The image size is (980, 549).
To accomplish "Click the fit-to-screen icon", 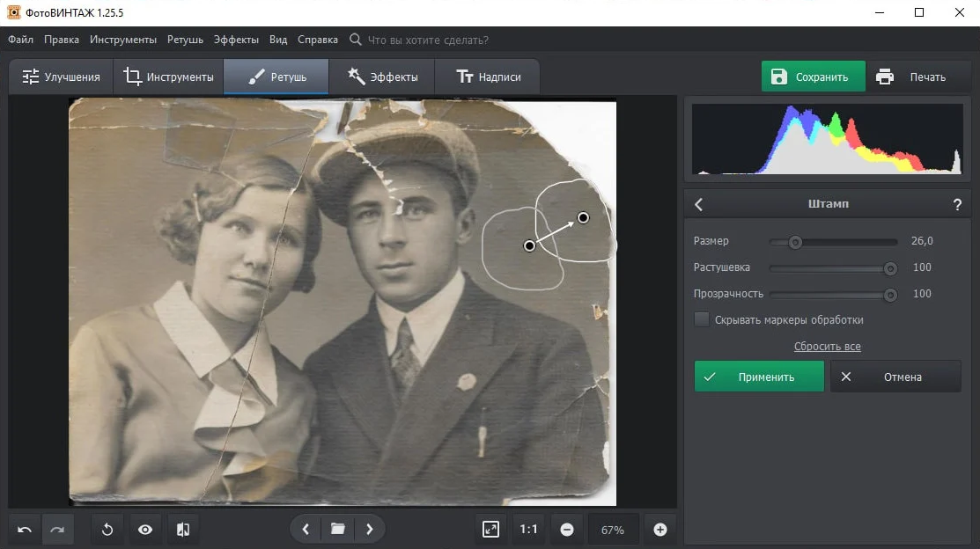I will (x=490, y=529).
